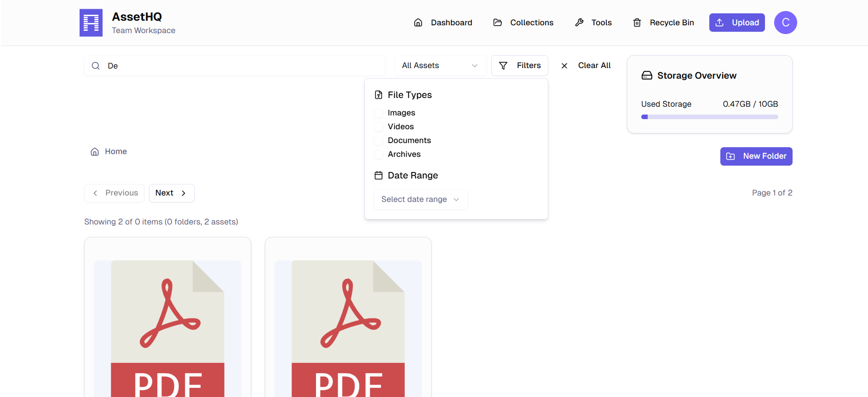Open the user avatar C
Viewport: 868px width, 397px height.
point(786,23)
